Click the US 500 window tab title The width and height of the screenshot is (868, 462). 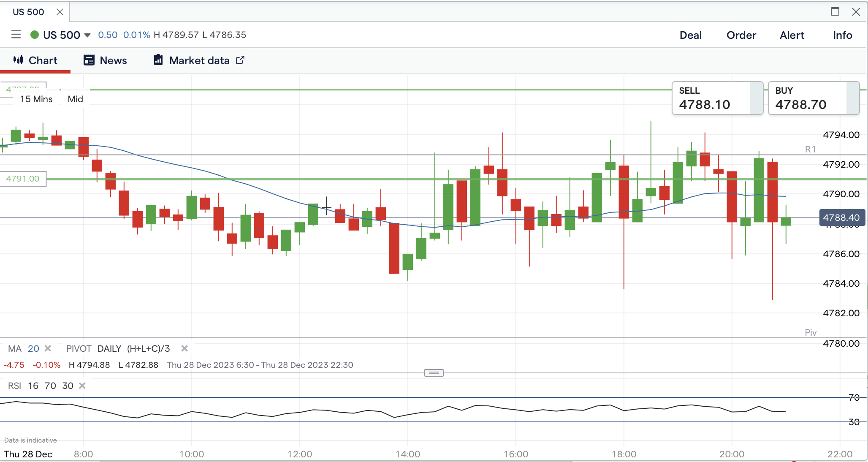(28, 12)
